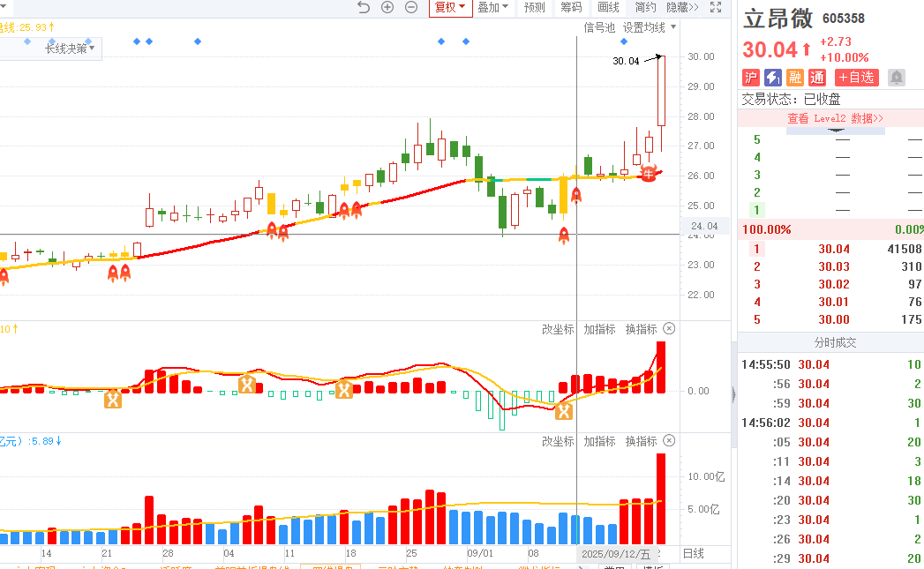Screen dimensions: 924x569
Task: Close the volume amount indicator panel
Action: (x=669, y=440)
